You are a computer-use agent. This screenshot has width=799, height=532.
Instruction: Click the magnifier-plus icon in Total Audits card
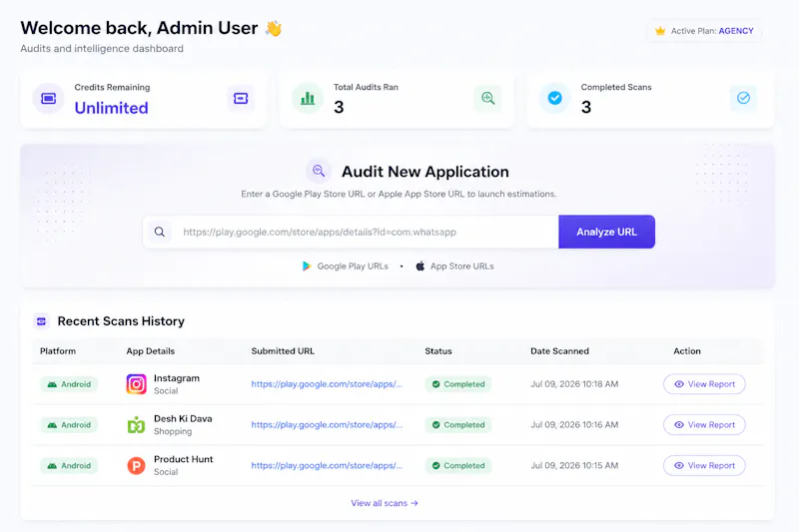coord(487,98)
